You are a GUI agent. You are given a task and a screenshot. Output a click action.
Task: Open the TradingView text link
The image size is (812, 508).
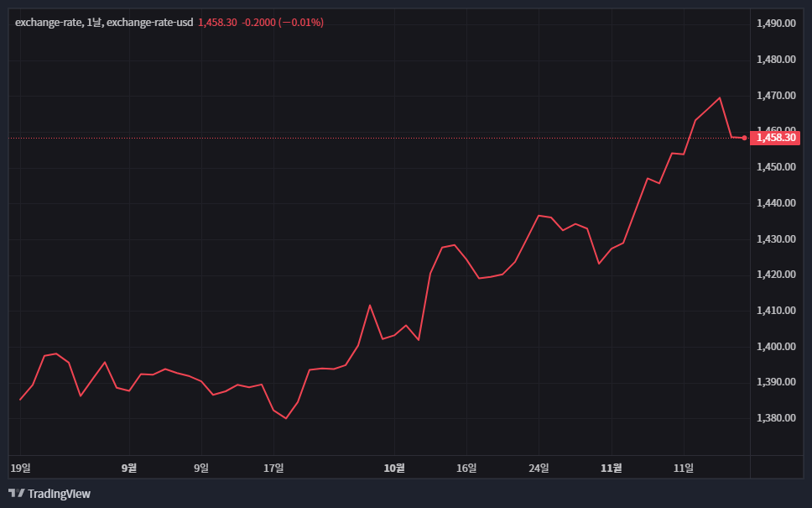(59, 494)
